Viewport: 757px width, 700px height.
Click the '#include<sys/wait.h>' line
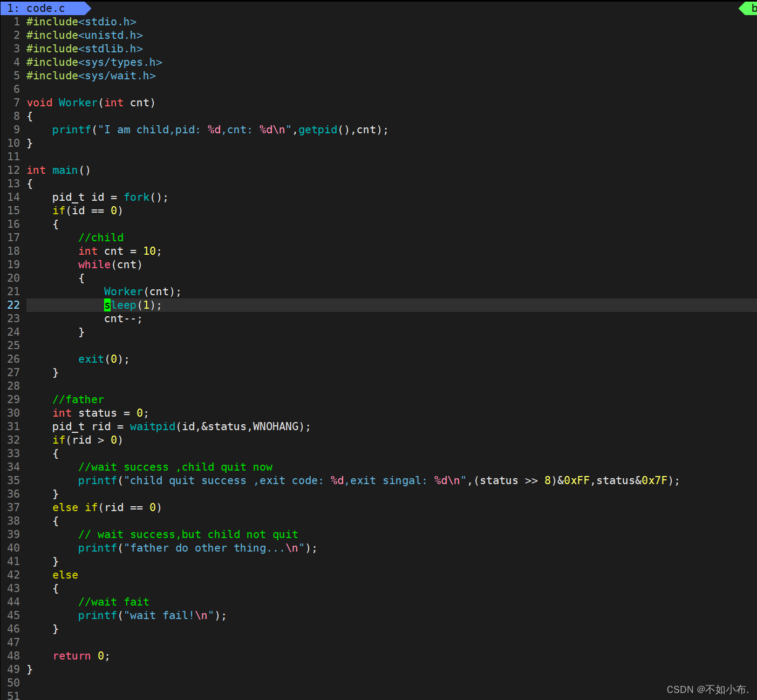[91, 76]
